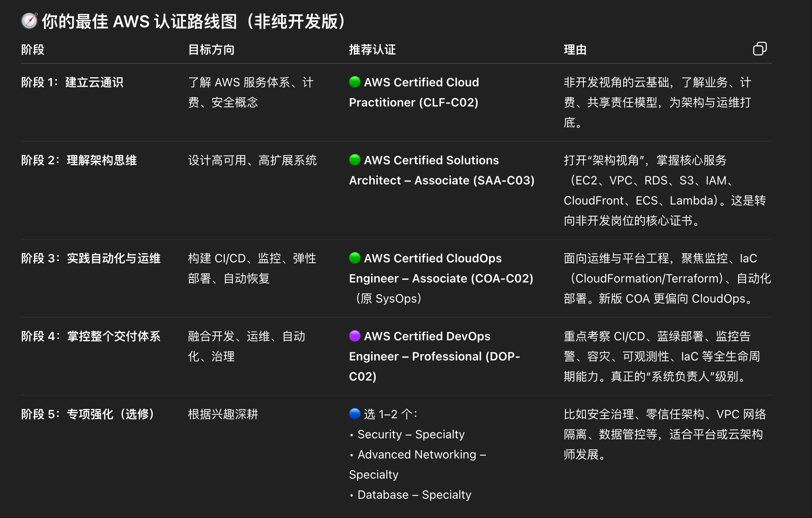Image resolution: width=812 pixels, height=518 pixels.
Task: Click the 阶段 column header
Action: [x=33, y=49]
